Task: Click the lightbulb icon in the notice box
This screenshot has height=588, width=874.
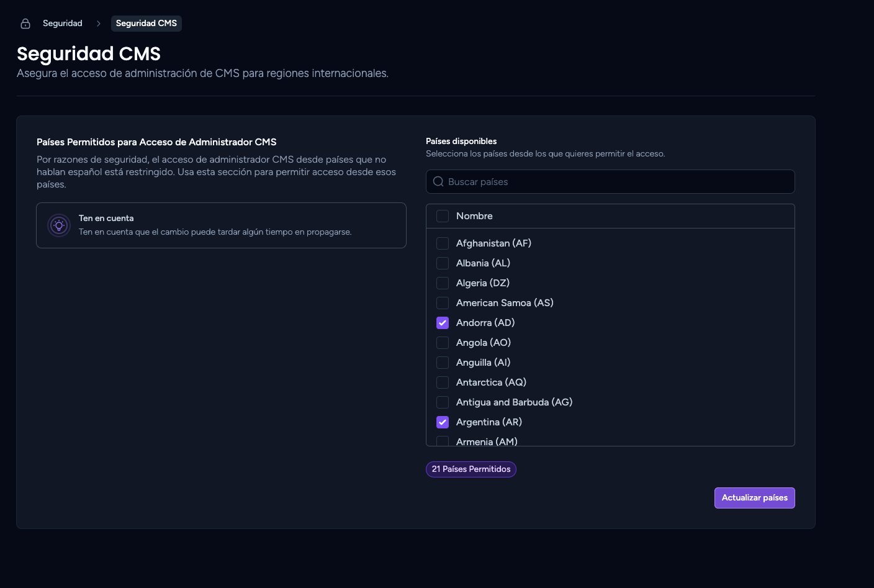Action: (x=59, y=225)
